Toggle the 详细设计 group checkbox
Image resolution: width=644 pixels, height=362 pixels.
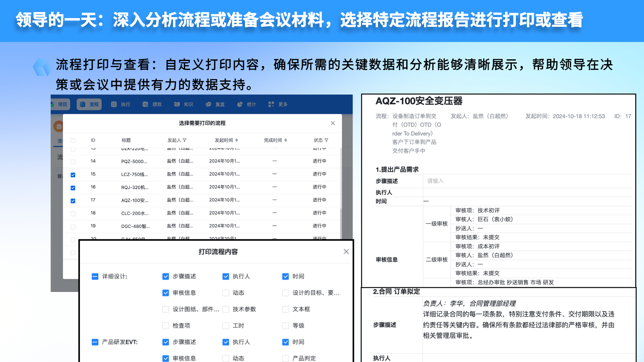(95, 276)
